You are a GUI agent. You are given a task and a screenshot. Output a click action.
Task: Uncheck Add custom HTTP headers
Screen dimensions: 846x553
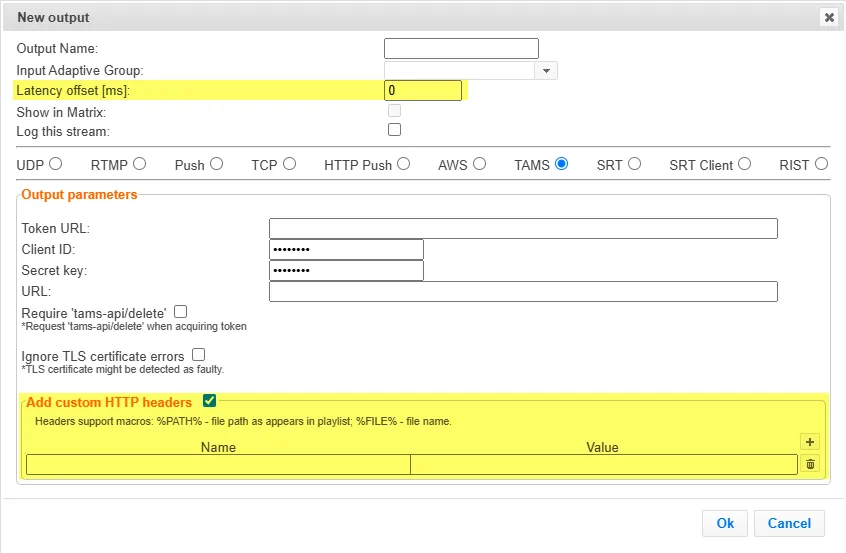click(x=210, y=400)
